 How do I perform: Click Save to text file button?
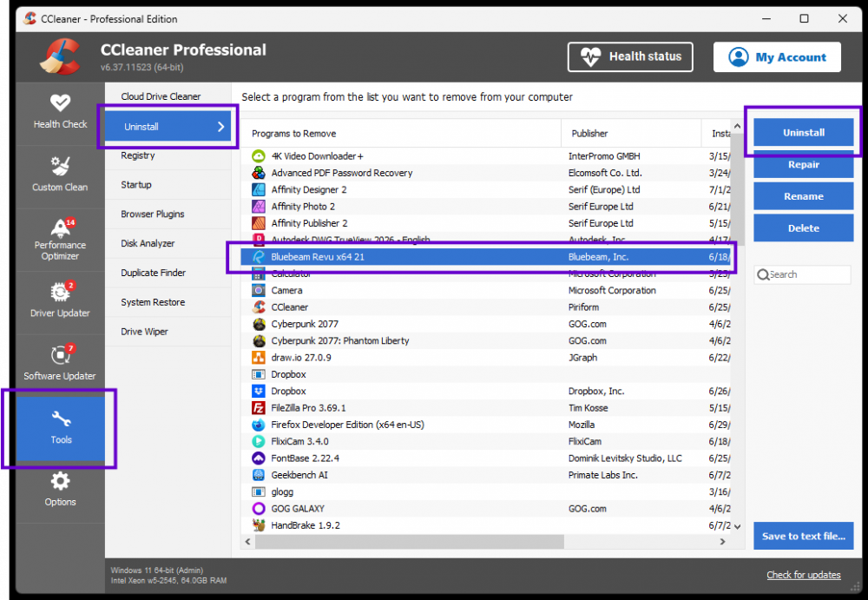tap(803, 536)
